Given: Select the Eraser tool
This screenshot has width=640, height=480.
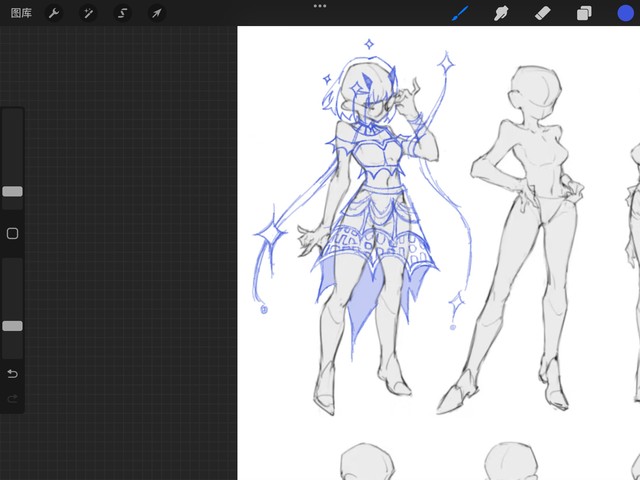Looking at the screenshot, I should coord(543,13).
